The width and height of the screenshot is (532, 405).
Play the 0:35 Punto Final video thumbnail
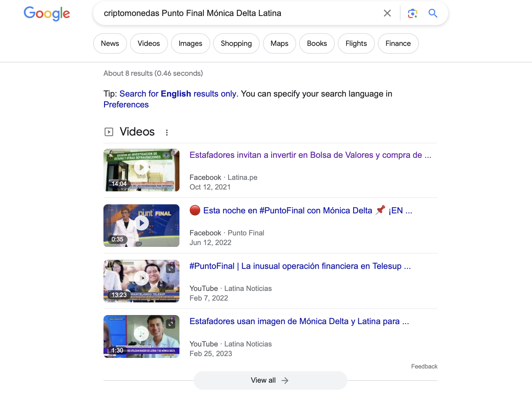point(141,225)
